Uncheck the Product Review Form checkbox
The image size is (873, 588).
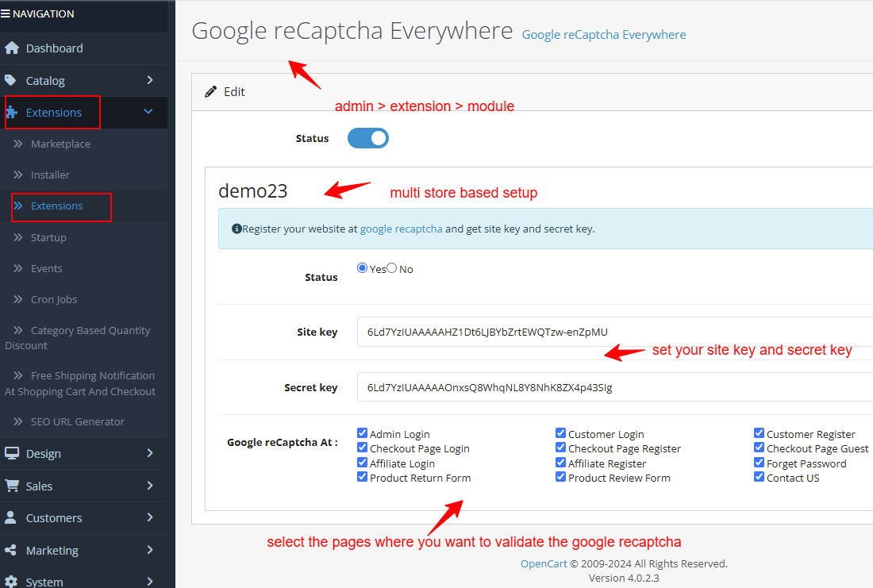click(560, 477)
